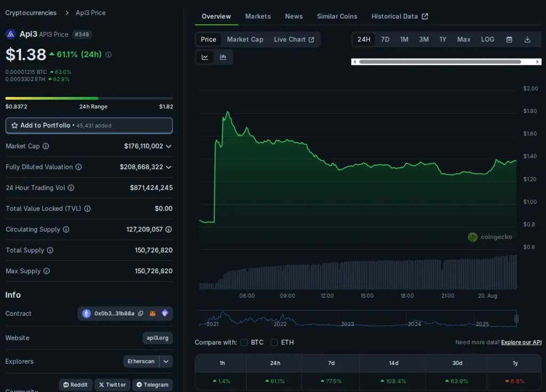Click the chart horizontal scrollbar thumb

tap(440, 62)
